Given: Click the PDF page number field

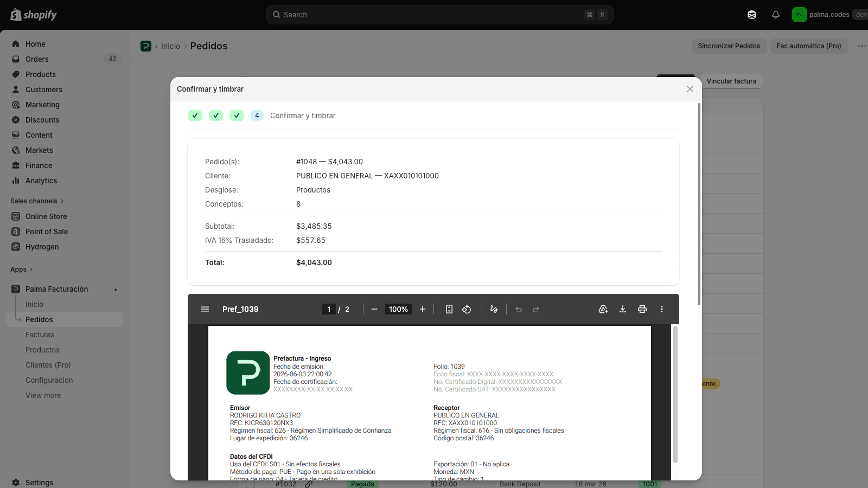Looking at the screenshot, I should pyautogui.click(x=329, y=309).
